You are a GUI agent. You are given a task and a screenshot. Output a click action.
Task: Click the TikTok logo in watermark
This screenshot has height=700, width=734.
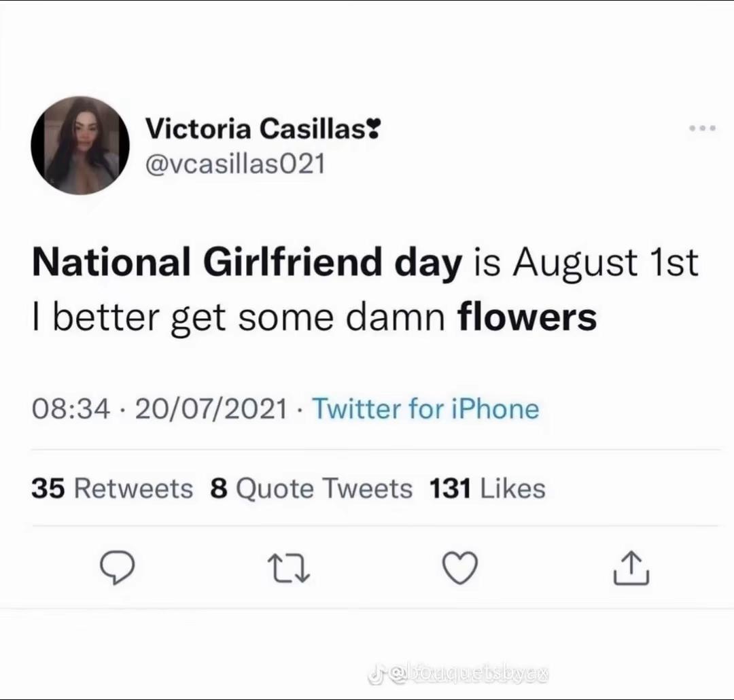[x=375, y=675]
